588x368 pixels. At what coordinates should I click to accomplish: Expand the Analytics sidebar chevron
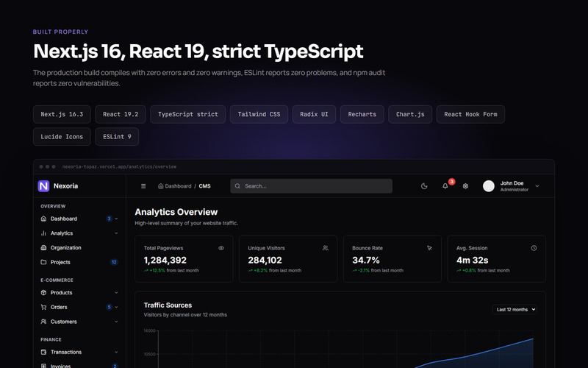pyautogui.click(x=116, y=233)
